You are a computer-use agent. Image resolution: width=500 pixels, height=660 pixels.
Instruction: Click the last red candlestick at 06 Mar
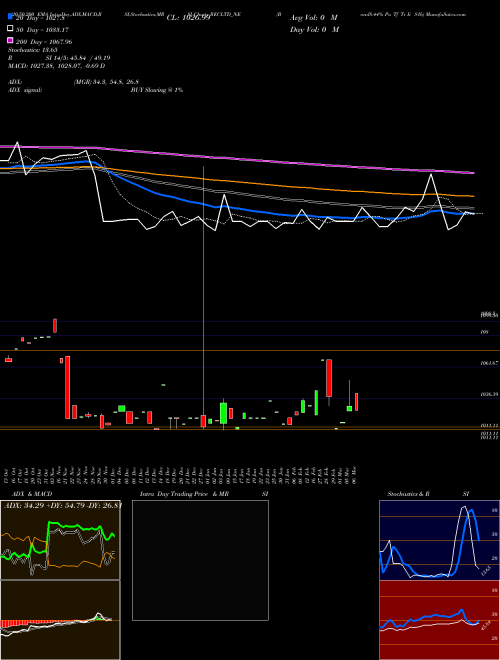[x=356, y=402]
